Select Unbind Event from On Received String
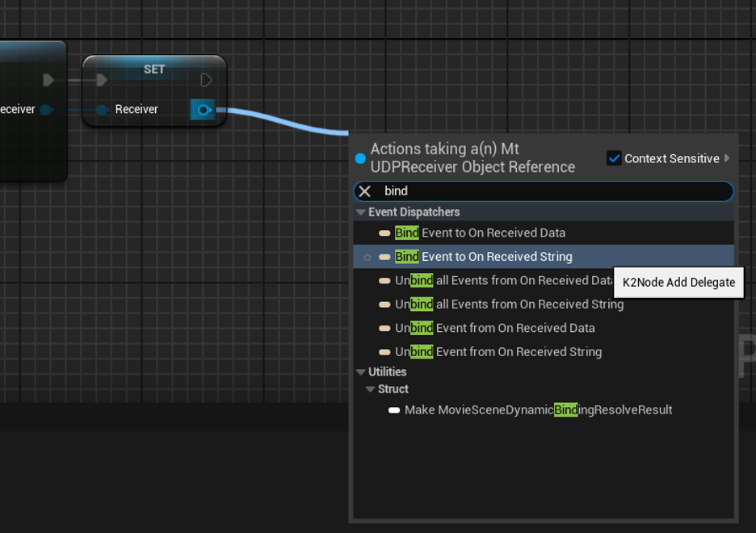 [498, 352]
